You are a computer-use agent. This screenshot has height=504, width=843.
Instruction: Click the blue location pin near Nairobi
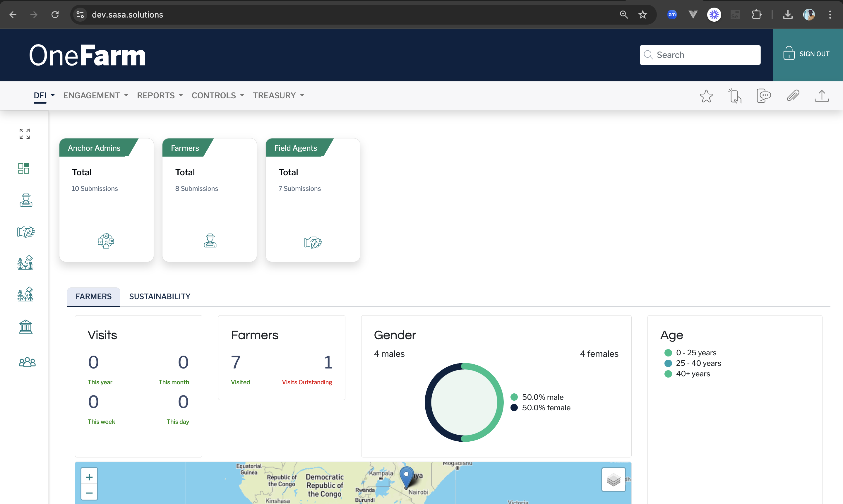(x=406, y=477)
